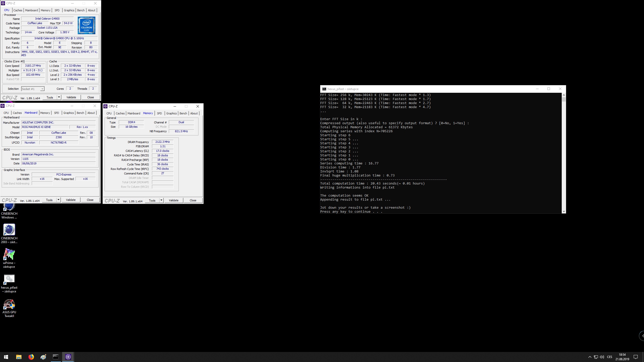Screen dimensions: 644x362
Task: Click the top CPU-Z window title icon
Action: tap(3, 3)
